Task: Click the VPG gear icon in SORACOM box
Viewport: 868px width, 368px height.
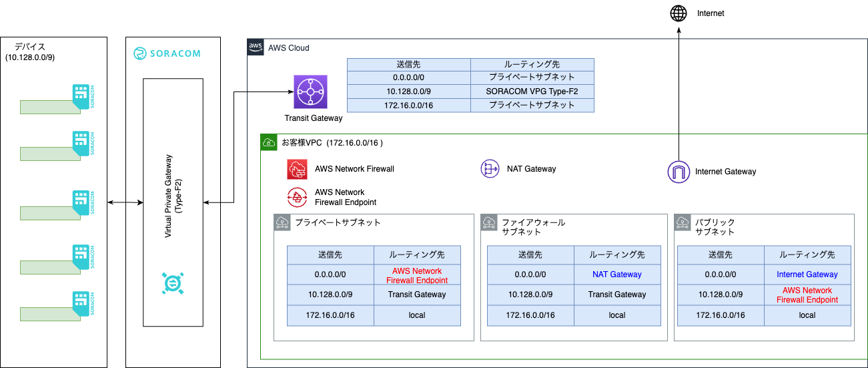Action: point(173,283)
